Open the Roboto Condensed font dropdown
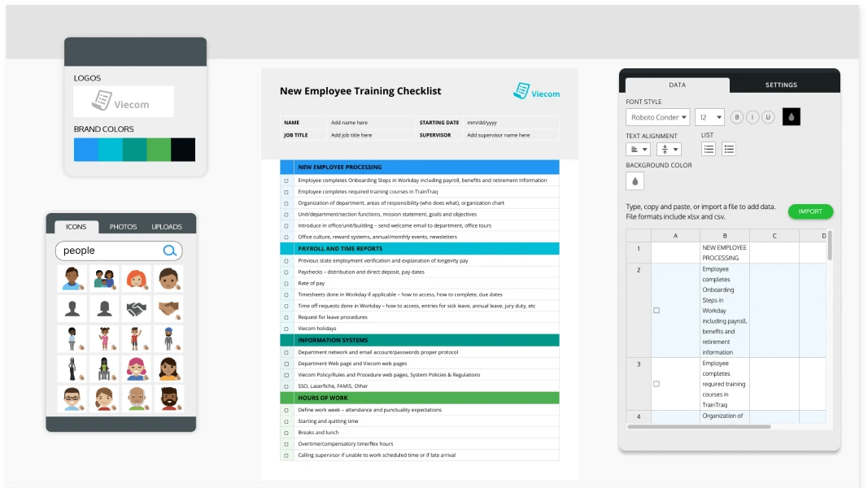868x488 pixels. pos(657,117)
